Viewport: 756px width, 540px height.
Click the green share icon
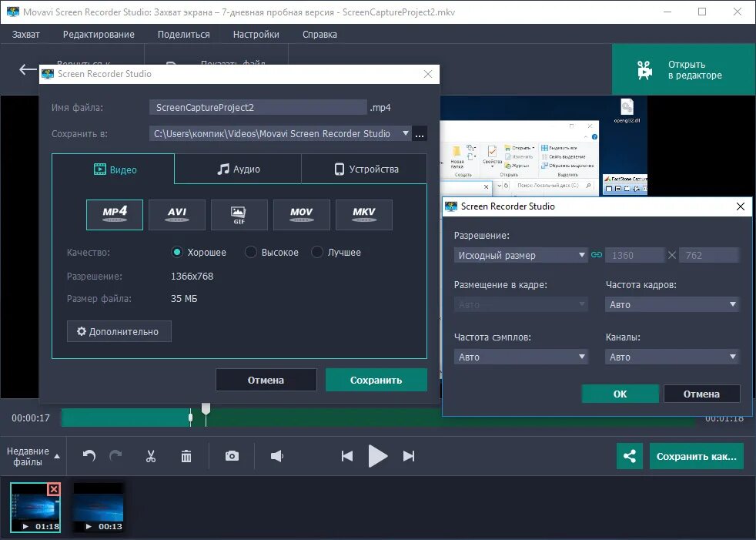629,456
